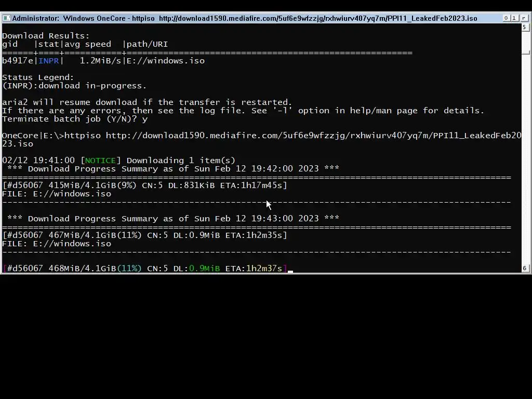This screenshot has height=399, width=532.
Task: Click the vertical scrollbar thumb
Action: [526, 52]
